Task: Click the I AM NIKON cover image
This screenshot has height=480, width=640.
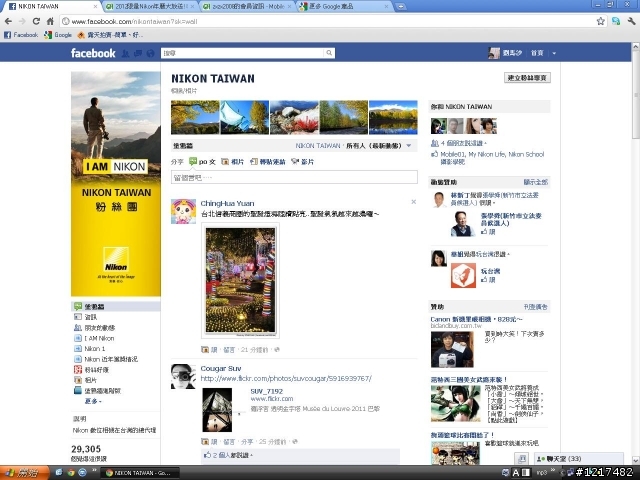Action: pyautogui.click(x=116, y=184)
